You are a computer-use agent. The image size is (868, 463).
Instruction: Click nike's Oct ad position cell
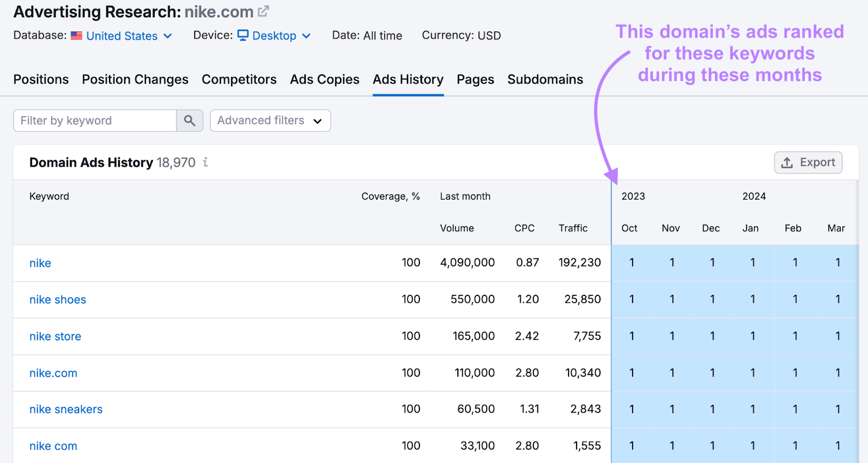click(632, 263)
